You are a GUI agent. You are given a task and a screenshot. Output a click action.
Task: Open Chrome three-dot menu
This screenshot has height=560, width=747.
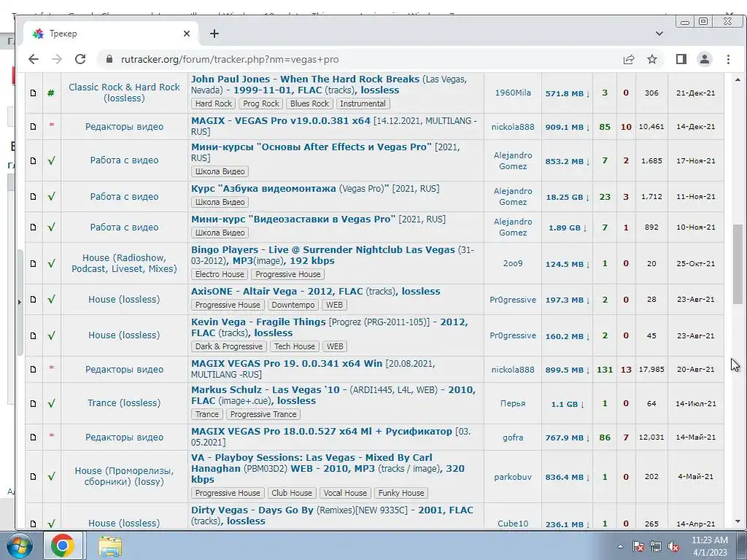728,59
